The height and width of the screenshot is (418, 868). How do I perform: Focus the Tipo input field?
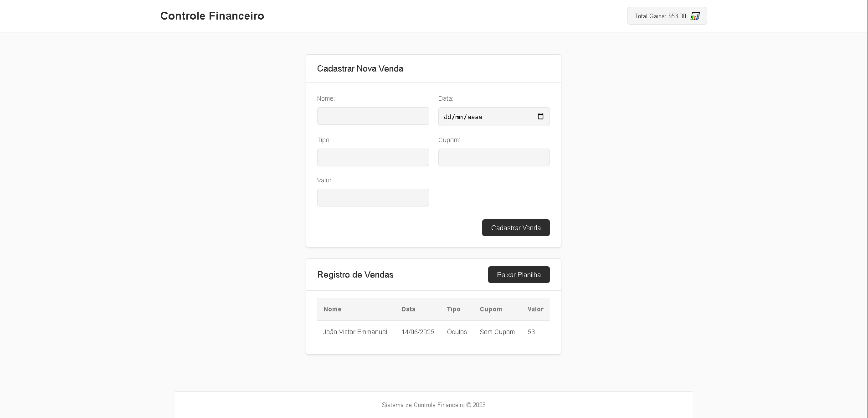[x=373, y=158]
